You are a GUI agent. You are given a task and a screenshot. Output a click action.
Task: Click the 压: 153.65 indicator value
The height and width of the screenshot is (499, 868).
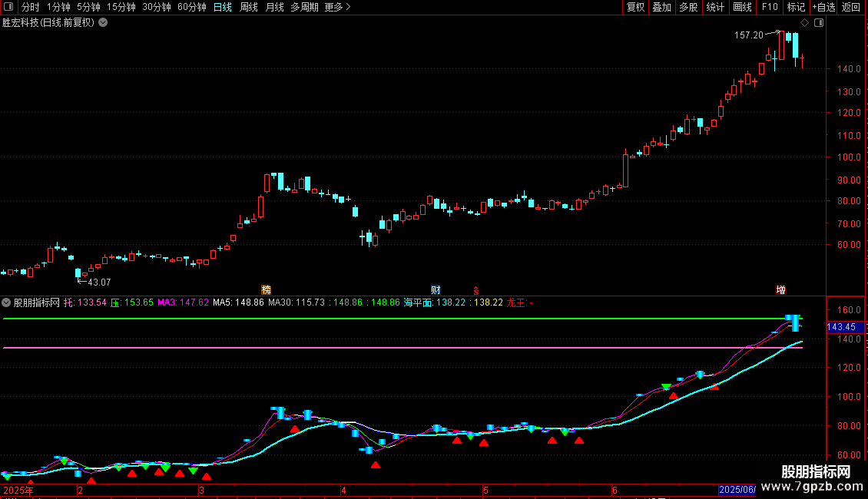(x=132, y=302)
